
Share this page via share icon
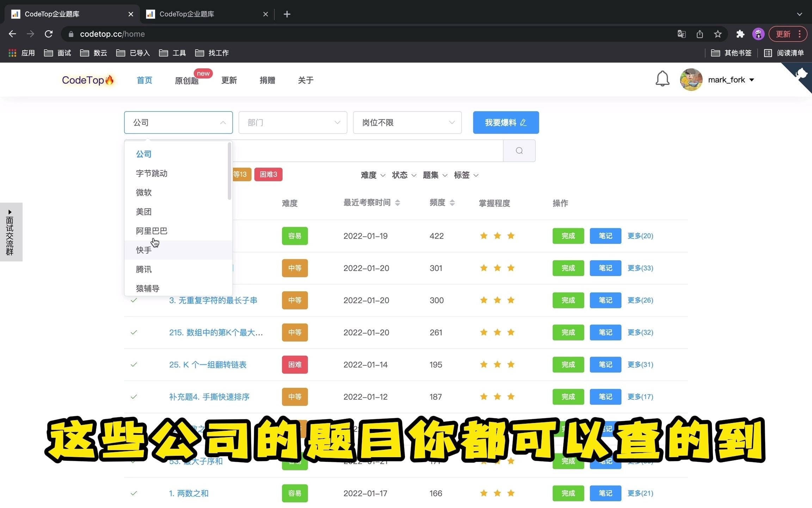point(700,34)
